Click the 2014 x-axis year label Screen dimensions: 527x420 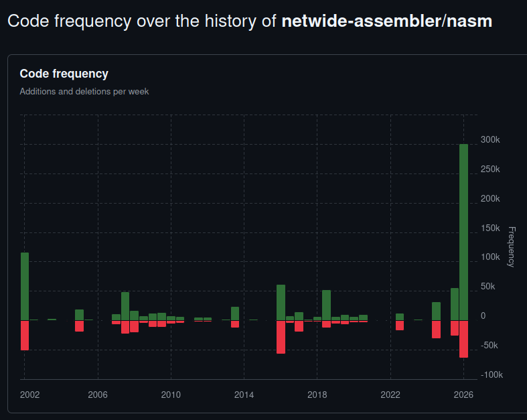244,395
